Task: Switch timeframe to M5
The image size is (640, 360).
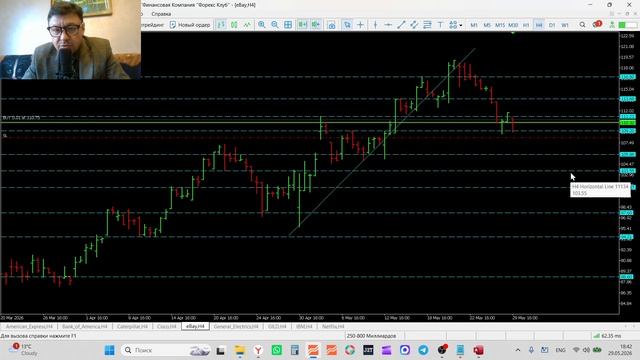Action: point(487,25)
